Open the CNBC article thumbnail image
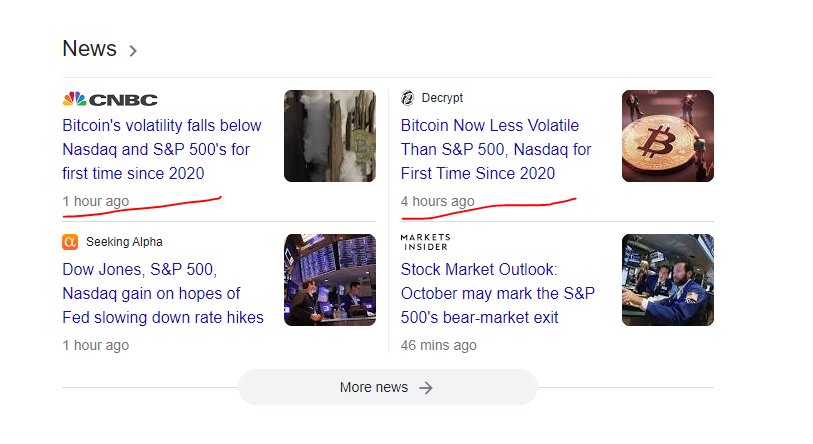Image resolution: width=813 pixels, height=444 pixels. click(x=330, y=136)
